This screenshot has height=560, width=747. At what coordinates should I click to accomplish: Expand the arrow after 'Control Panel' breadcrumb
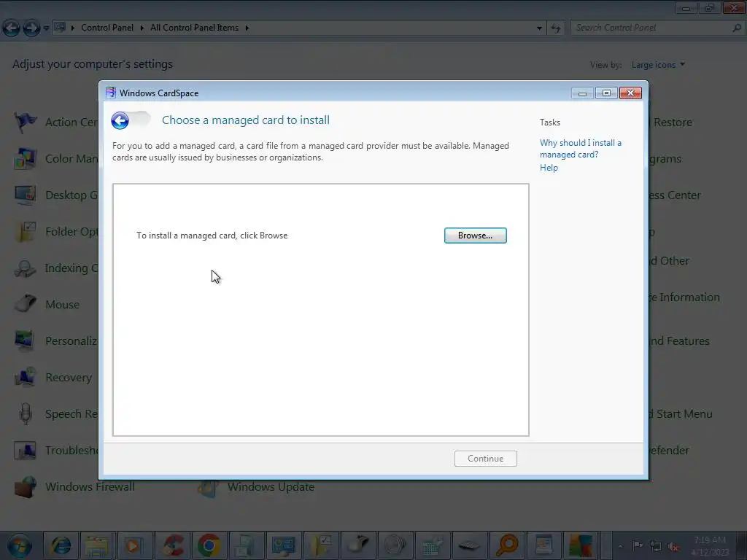coord(142,28)
